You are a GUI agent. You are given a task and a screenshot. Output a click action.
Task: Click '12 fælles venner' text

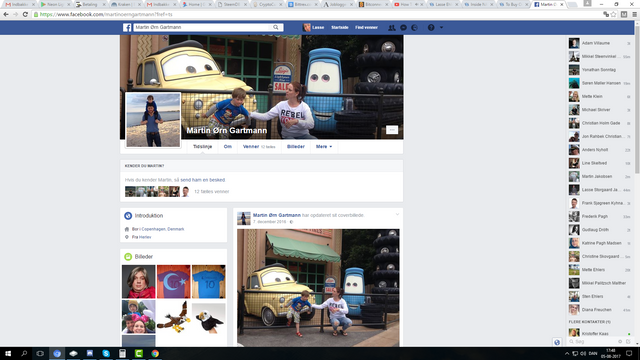click(x=211, y=191)
